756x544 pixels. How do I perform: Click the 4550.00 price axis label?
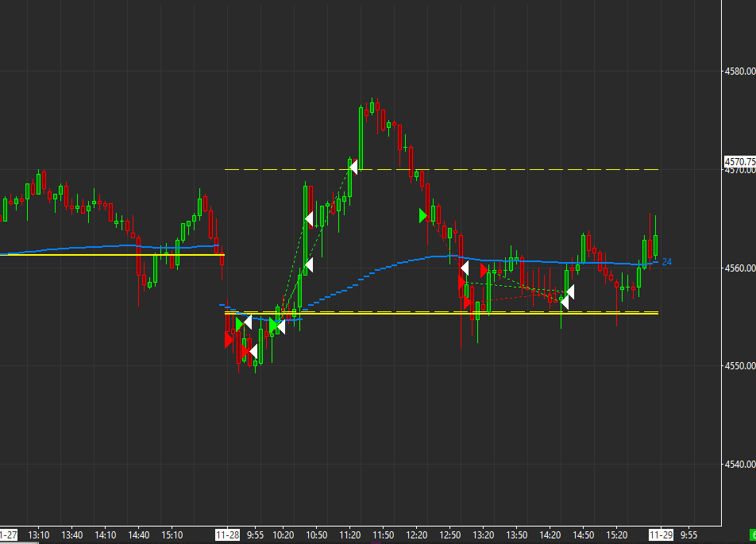pos(741,366)
